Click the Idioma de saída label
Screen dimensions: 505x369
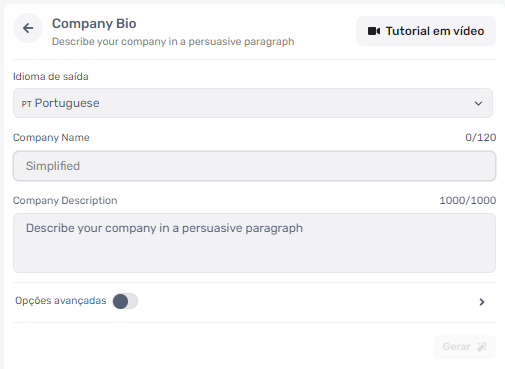pos(51,76)
